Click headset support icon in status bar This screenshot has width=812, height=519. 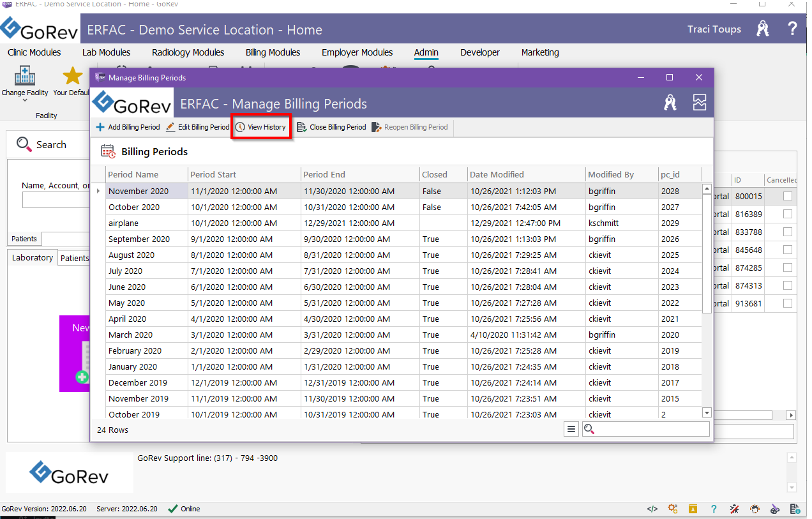pos(755,509)
